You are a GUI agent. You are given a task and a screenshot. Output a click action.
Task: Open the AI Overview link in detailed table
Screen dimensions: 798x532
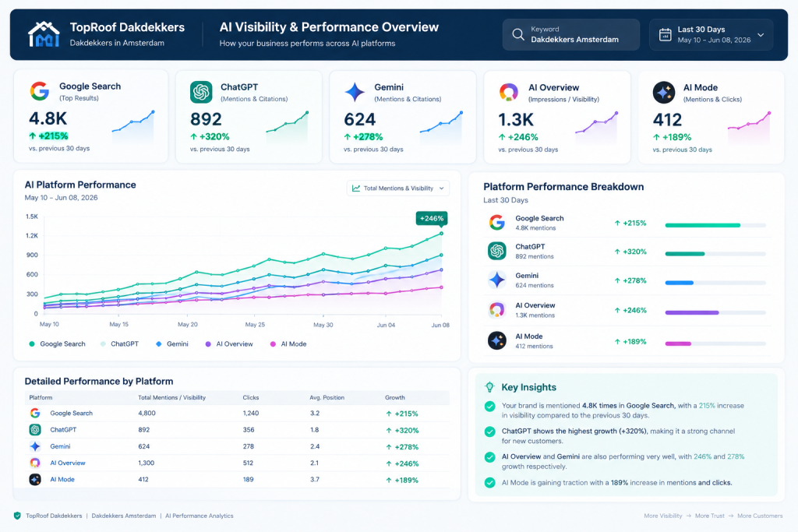pos(68,463)
